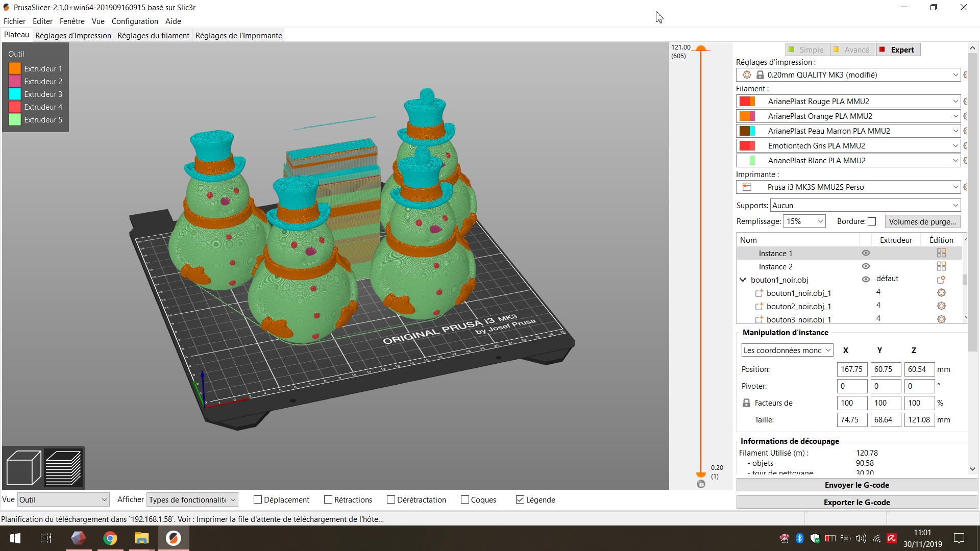The height and width of the screenshot is (551, 980).
Task: Open the Vue Outil dropdown
Action: 63,500
